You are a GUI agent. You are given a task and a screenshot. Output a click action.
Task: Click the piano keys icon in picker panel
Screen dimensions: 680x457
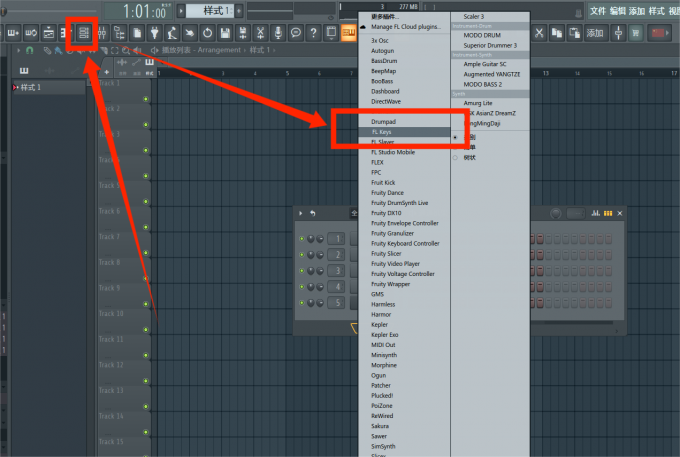click(x=24, y=70)
